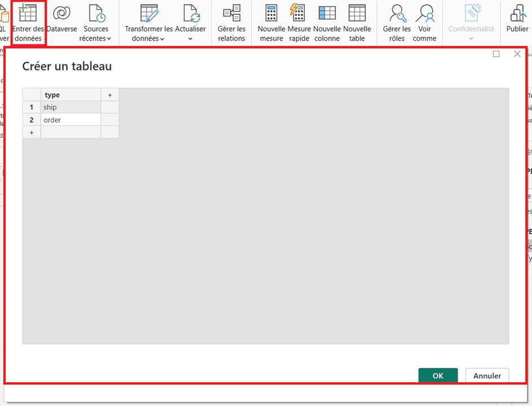The width and height of the screenshot is (532, 406).
Task: Create a Nouvelle mesure
Action: pyautogui.click(x=271, y=14)
